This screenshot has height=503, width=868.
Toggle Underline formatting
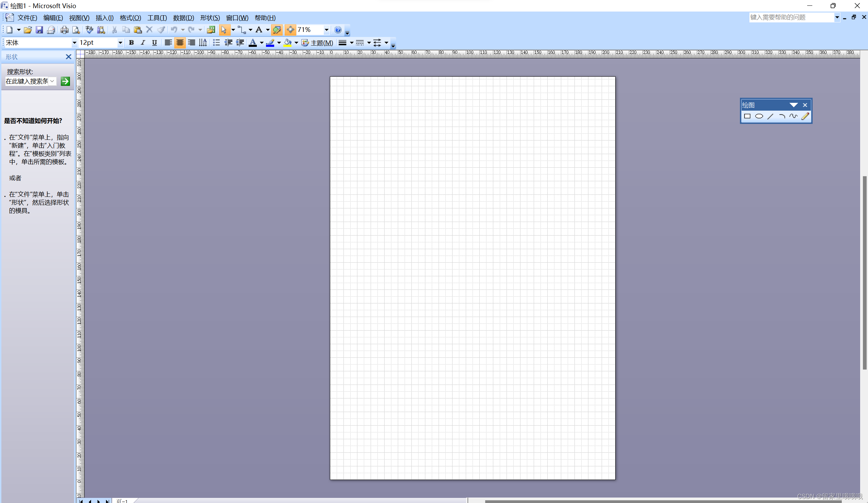(x=154, y=43)
